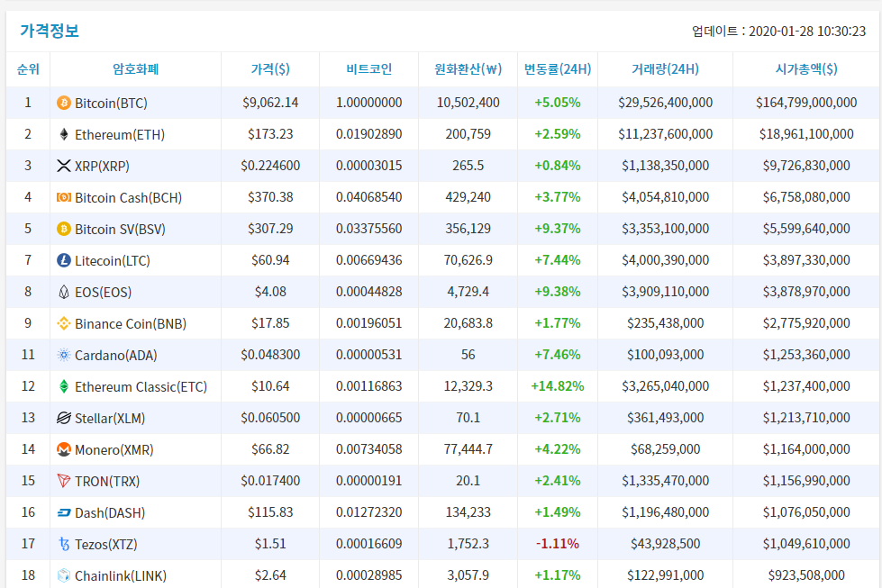
Task: Click the Stellar logo icon
Action: coord(64,418)
